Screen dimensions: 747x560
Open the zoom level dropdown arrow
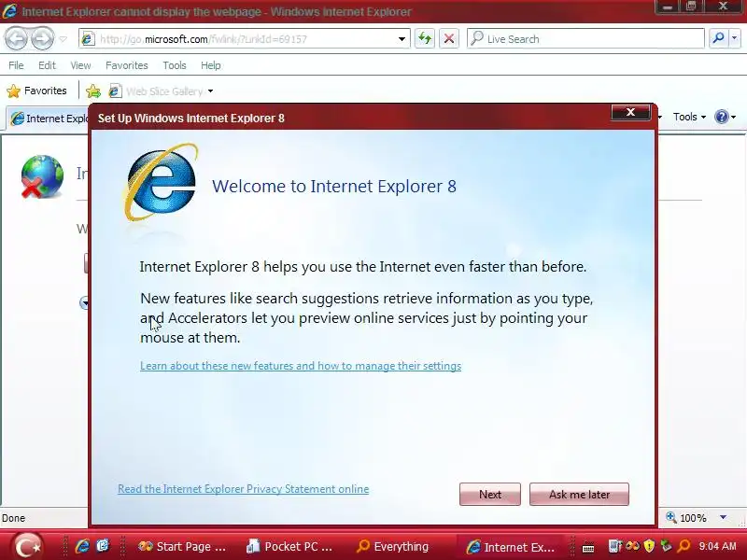723,518
